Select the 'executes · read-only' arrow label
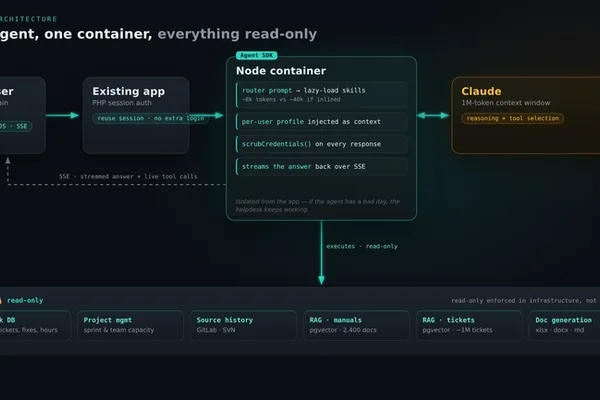Image resolution: width=600 pixels, height=400 pixels. (362, 246)
